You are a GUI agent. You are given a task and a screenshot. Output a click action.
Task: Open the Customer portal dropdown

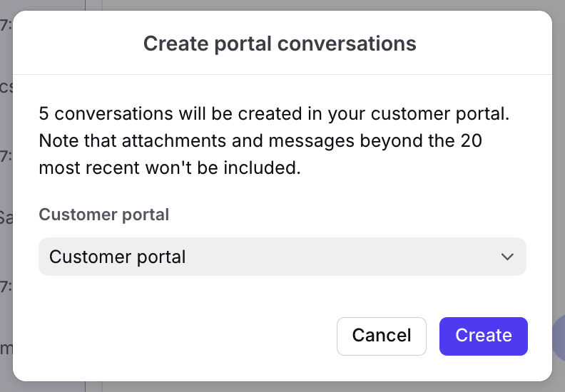point(282,257)
